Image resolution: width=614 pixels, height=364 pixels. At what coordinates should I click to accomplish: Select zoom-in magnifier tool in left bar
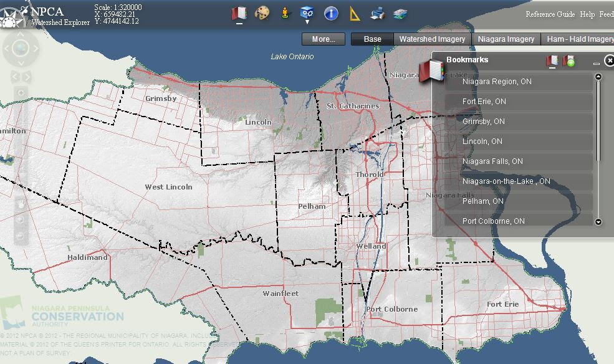pyautogui.click(x=21, y=219)
